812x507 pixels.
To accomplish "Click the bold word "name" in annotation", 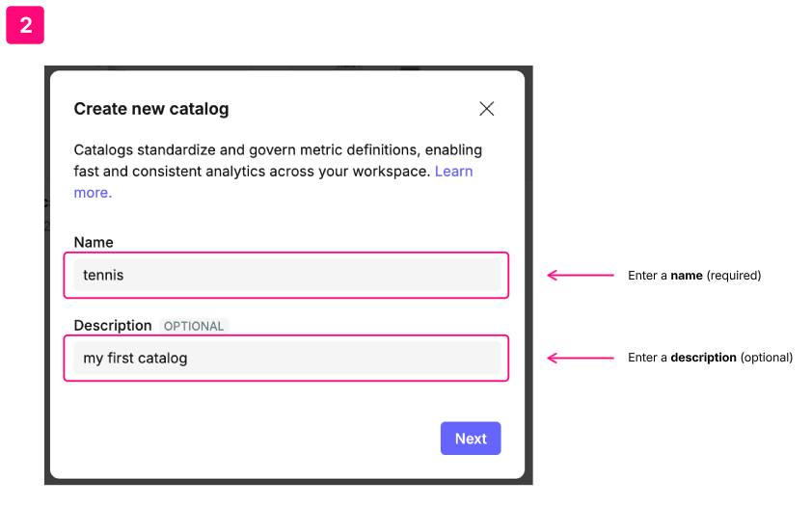I will coord(687,276).
